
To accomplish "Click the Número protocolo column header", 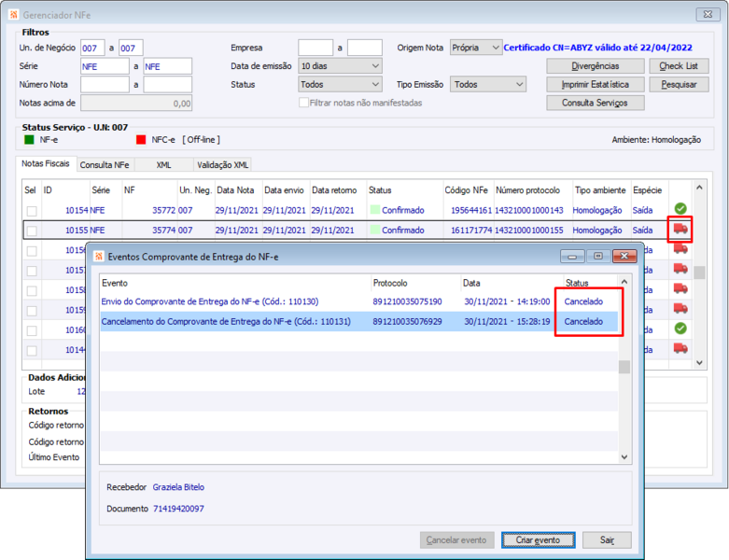I will click(x=527, y=190).
